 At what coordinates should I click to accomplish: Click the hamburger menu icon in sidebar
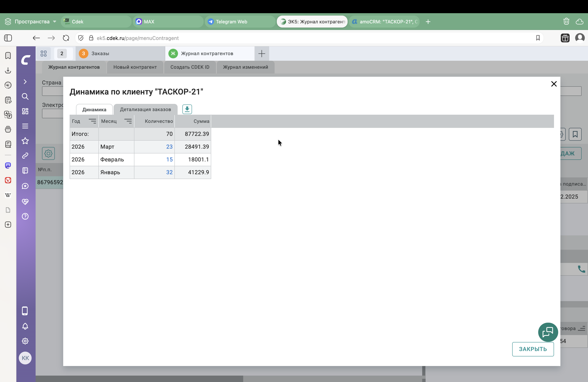coord(25,126)
